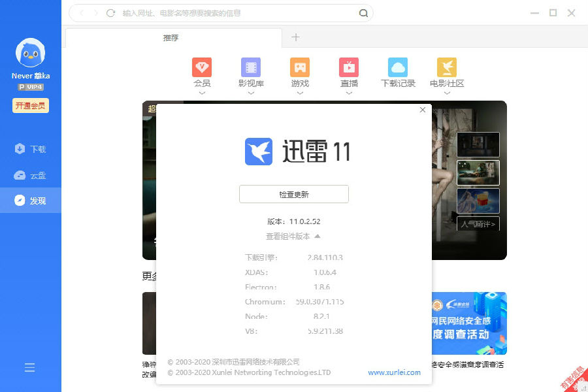Open a new tab with the plus button
The height and width of the screenshot is (392, 588).
[x=296, y=38]
